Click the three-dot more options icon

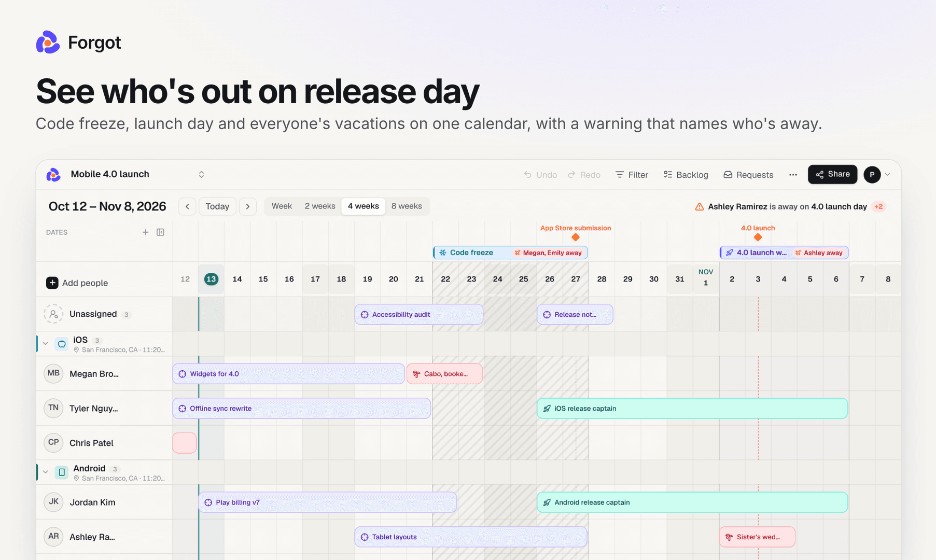pyautogui.click(x=793, y=175)
